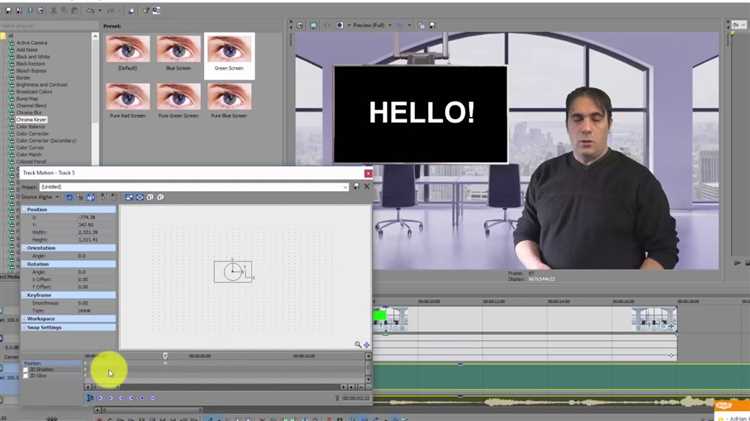The height and width of the screenshot is (421, 750).
Task: Save the Track Motion preset icon
Action: [x=357, y=186]
